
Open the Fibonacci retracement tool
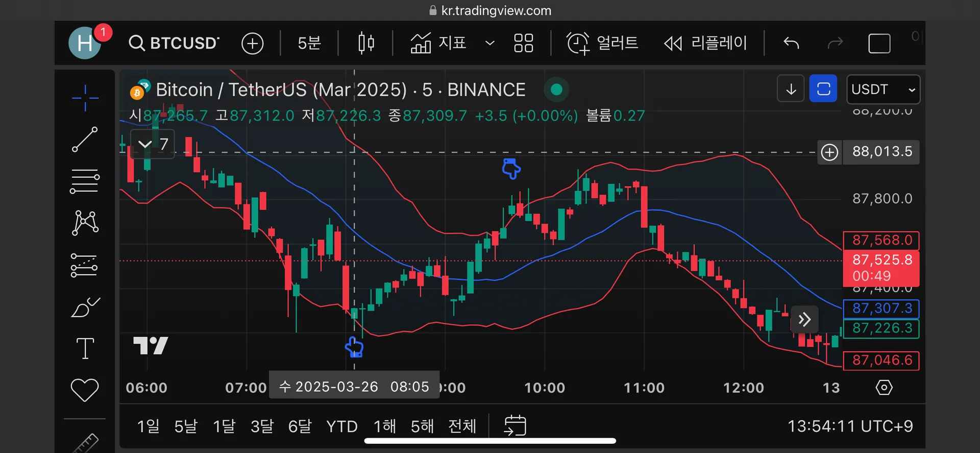[85, 181]
